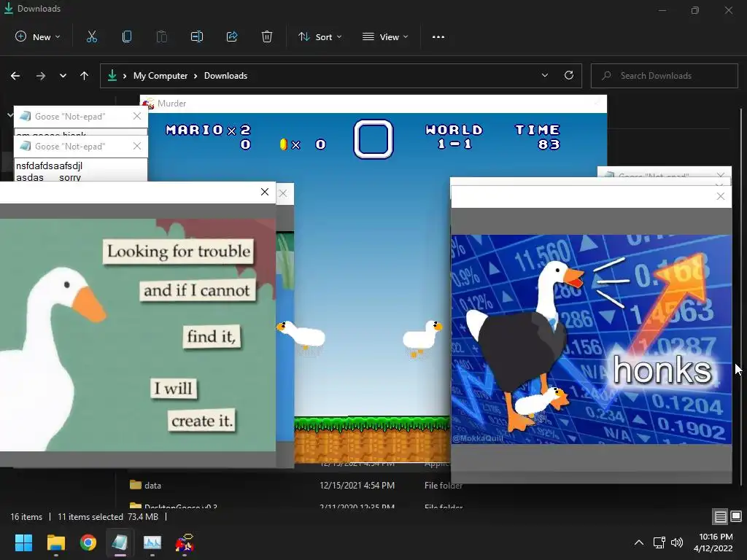Click the Copy icon in toolbar

coord(127,36)
